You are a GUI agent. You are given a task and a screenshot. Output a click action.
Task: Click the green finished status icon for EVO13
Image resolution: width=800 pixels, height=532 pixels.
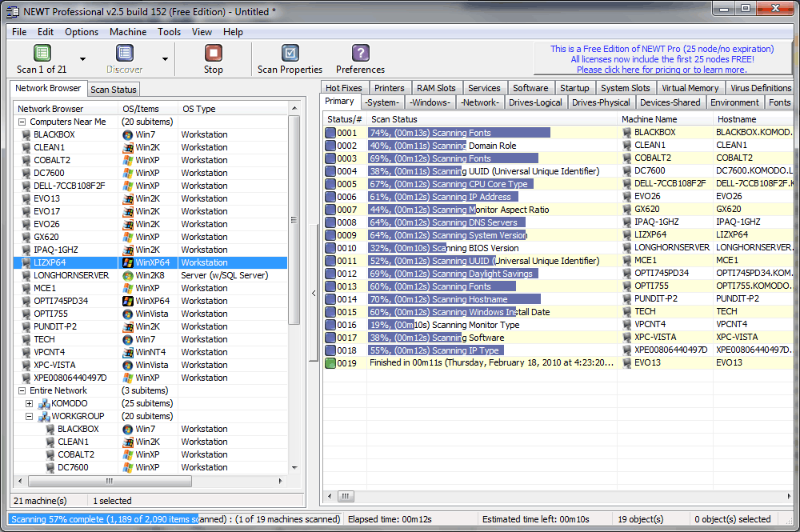(x=329, y=363)
